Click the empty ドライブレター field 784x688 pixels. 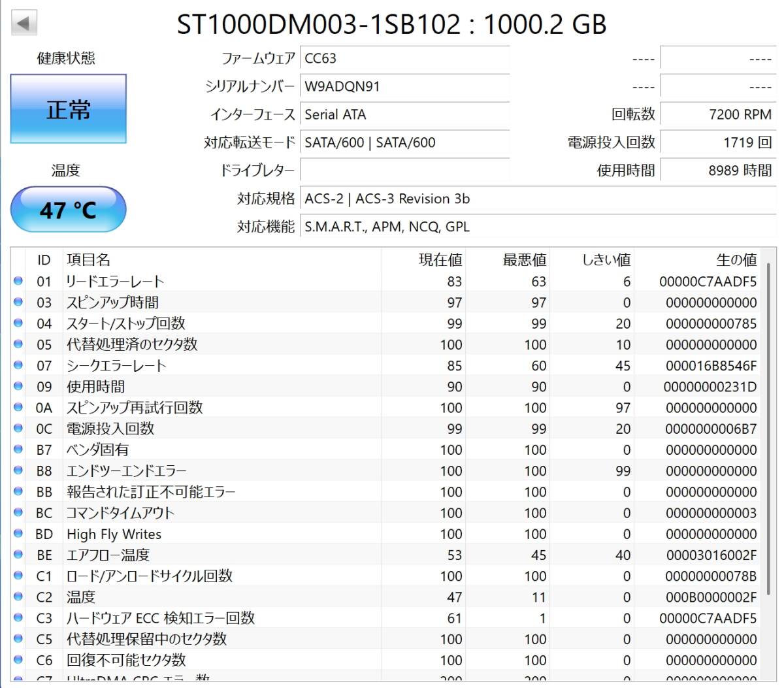pos(404,170)
